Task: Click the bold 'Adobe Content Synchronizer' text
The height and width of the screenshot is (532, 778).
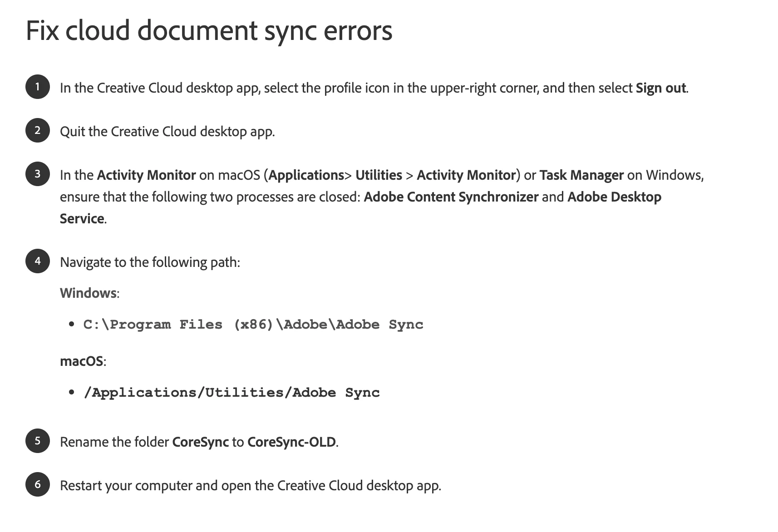Action: point(451,197)
